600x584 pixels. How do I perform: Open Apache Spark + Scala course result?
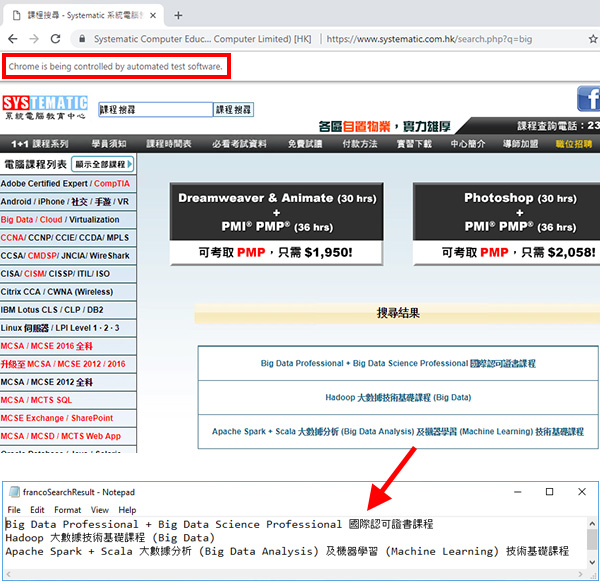pos(398,432)
